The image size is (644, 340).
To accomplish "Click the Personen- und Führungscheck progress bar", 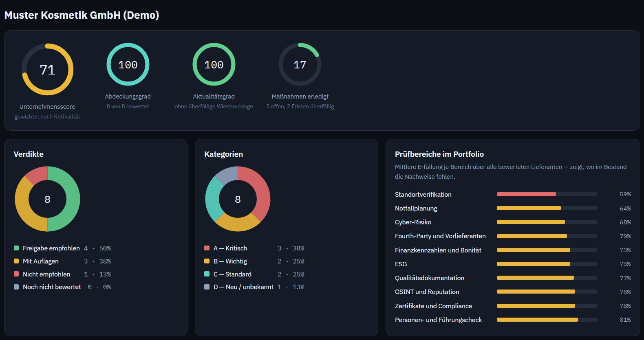I will click(547, 320).
